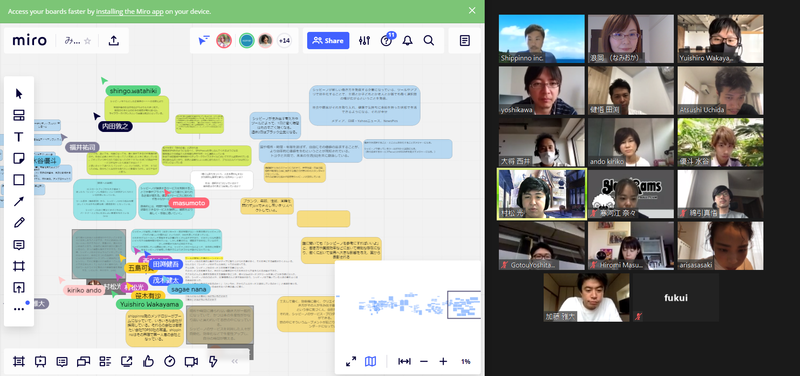This screenshot has width=800, height=376.
Task: Toggle the minimap view icon
Action: 370,361
